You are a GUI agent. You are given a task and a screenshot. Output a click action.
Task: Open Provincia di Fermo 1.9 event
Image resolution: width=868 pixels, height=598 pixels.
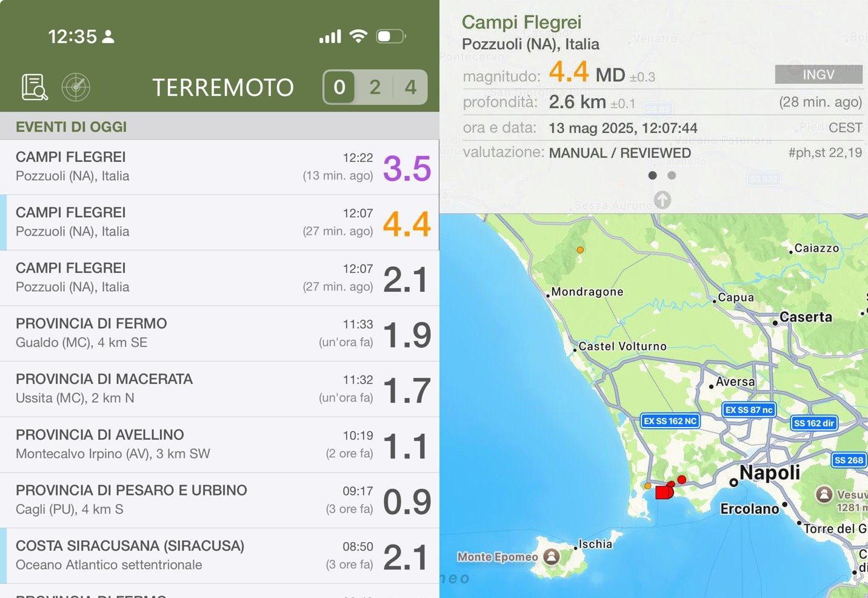pyautogui.click(x=219, y=334)
